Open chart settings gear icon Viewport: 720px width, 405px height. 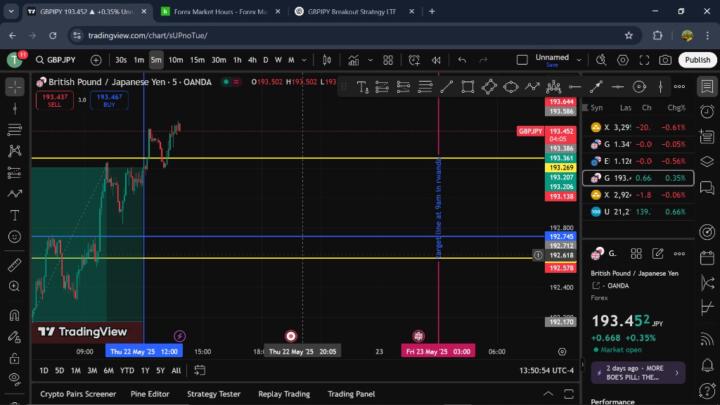(x=623, y=60)
